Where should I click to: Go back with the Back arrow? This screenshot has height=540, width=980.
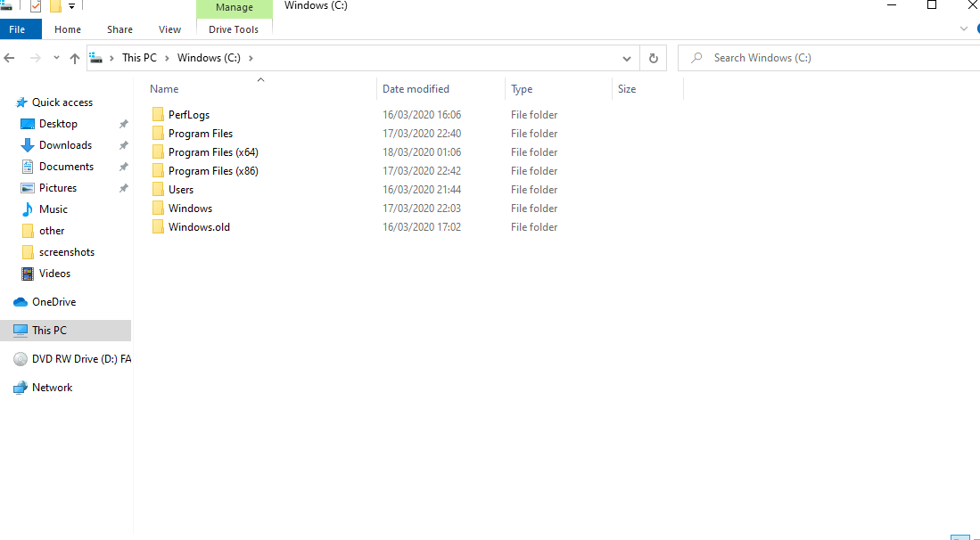pos(10,58)
